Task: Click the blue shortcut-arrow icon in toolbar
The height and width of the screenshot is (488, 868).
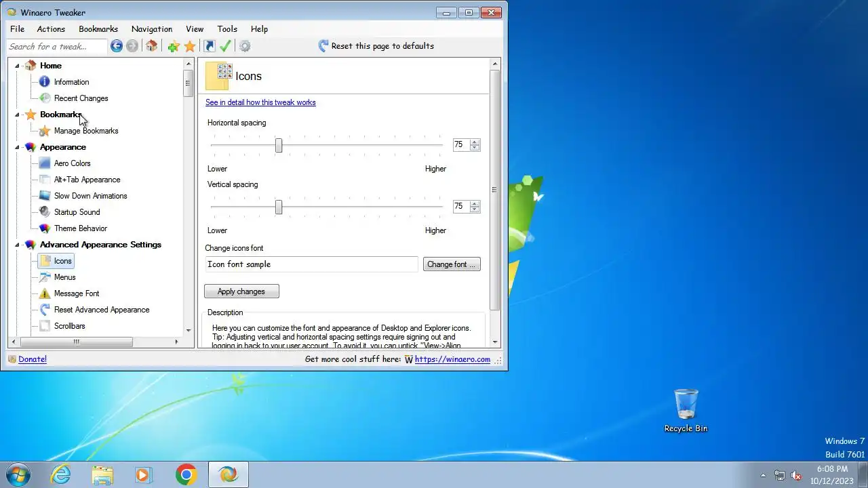Action: 210,46
